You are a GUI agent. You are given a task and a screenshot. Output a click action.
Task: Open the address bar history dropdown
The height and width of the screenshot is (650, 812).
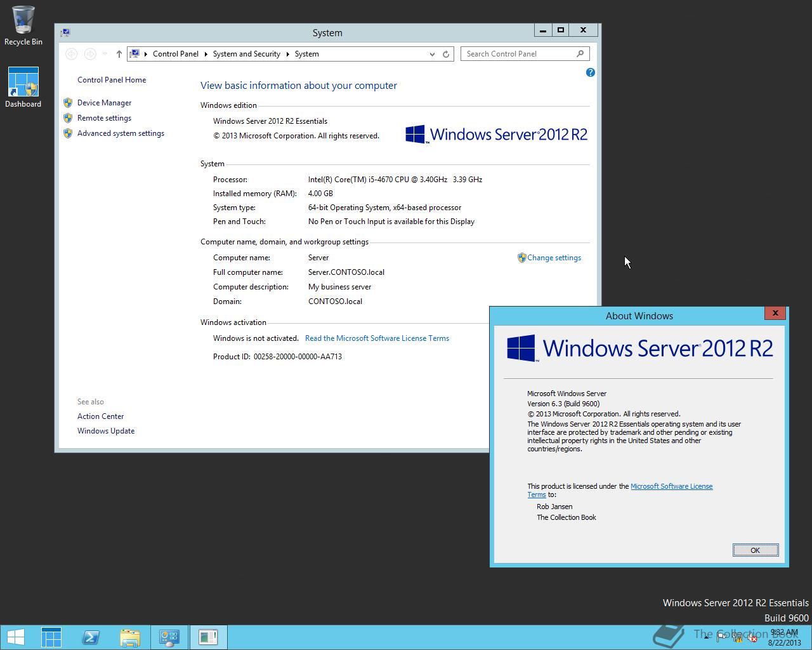click(432, 54)
